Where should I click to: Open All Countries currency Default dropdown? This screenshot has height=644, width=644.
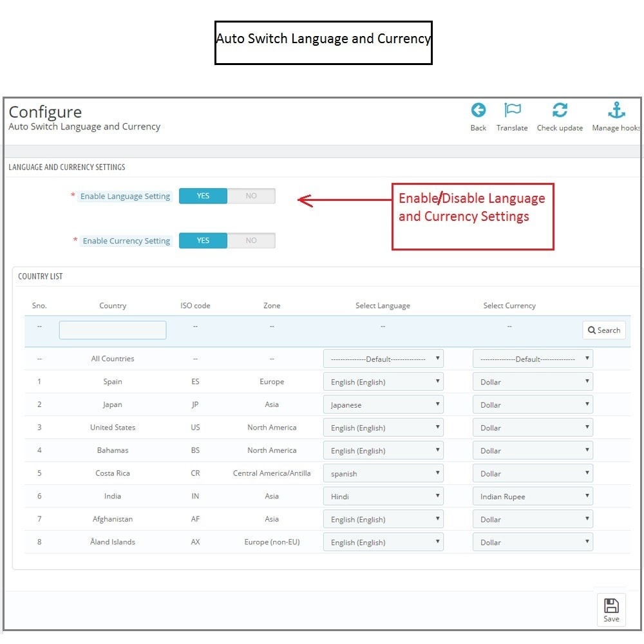click(533, 359)
